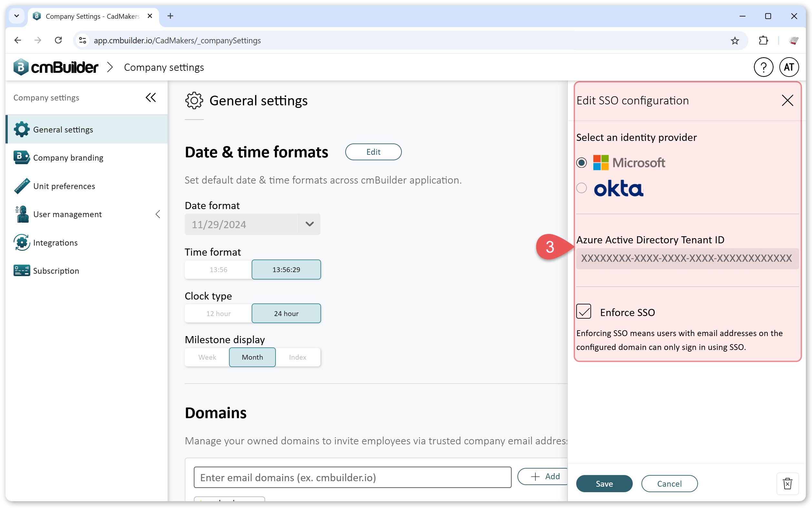This screenshot has width=812, height=508.
Task: Collapse the Company settings sidebar
Action: [151, 98]
